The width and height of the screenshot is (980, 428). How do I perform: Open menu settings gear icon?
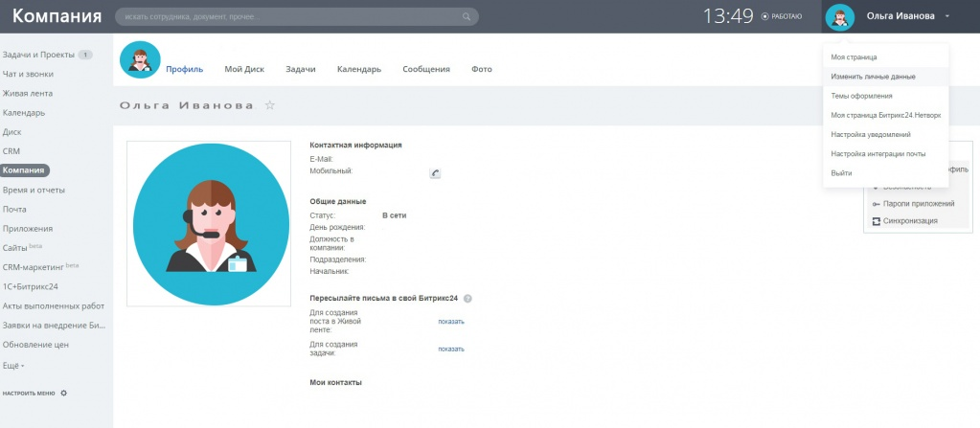point(63,393)
